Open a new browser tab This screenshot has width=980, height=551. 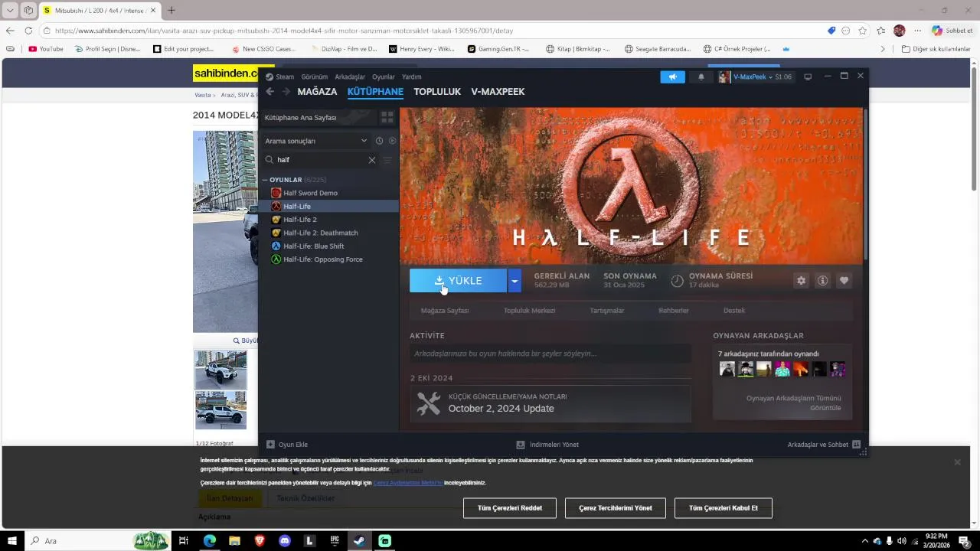pos(171,11)
